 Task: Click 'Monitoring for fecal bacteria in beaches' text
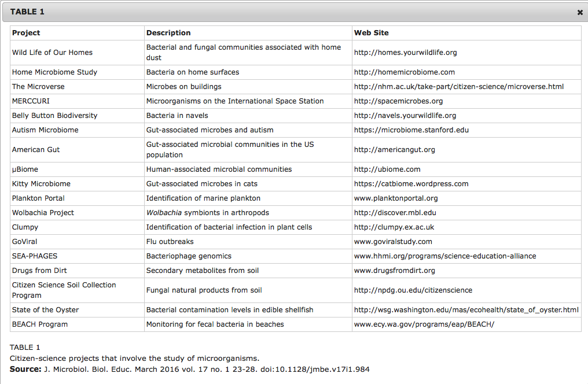(x=215, y=324)
